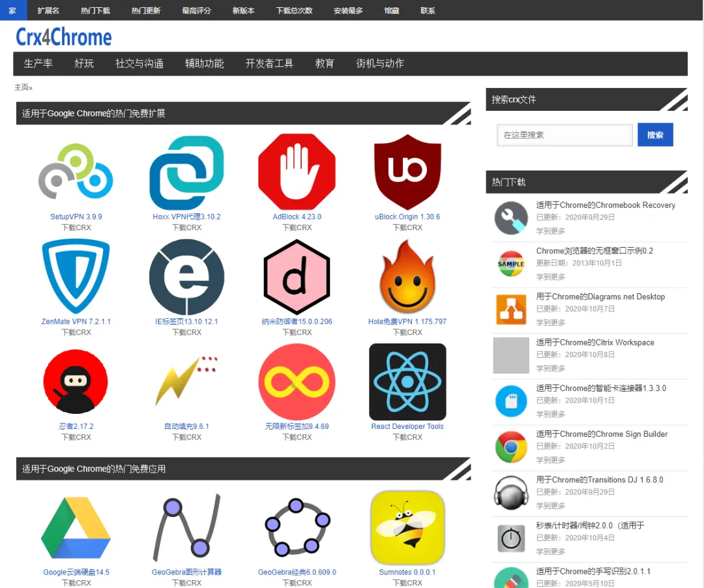Select the 社交与沟通 category
The image size is (704, 588).
pyautogui.click(x=139, y=64)
